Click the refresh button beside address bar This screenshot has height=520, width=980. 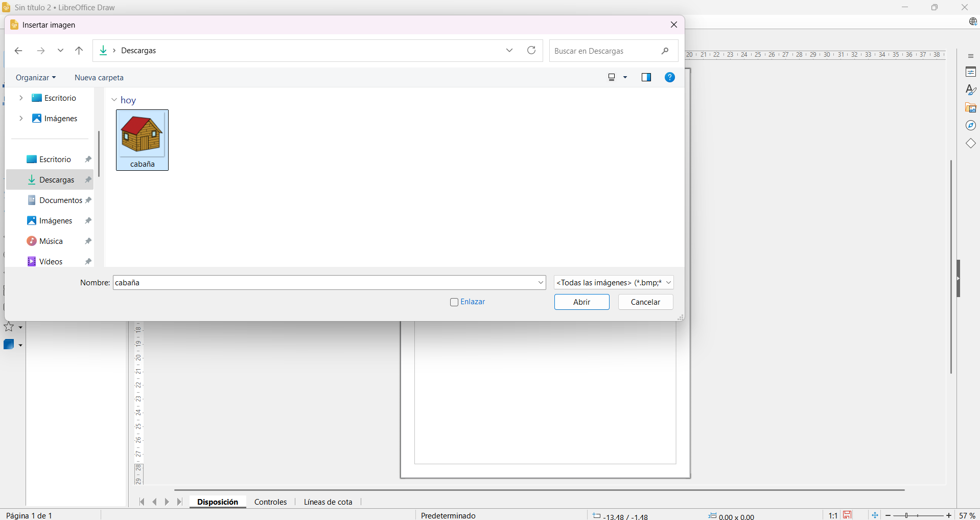pyautogui.click(x=531, y=50)
